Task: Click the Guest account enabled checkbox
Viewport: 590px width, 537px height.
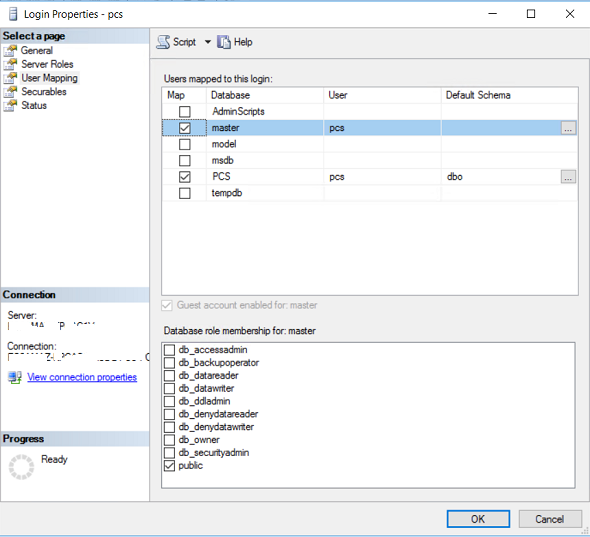Action: 167,305
